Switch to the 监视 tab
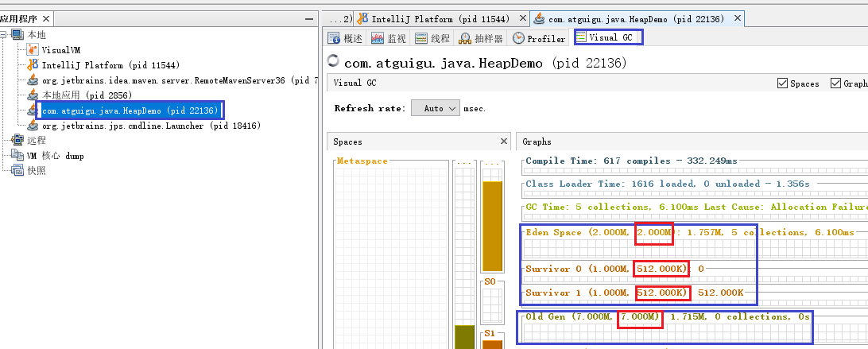Screen dimensions: 868x349 coord(389,38)
